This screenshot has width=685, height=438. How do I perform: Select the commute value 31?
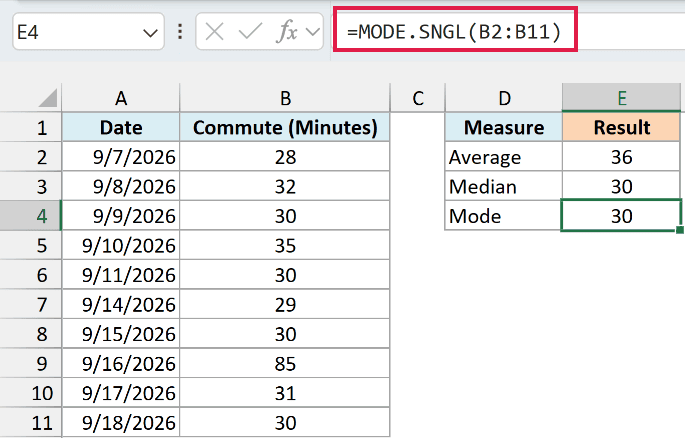tap(285, 393)
